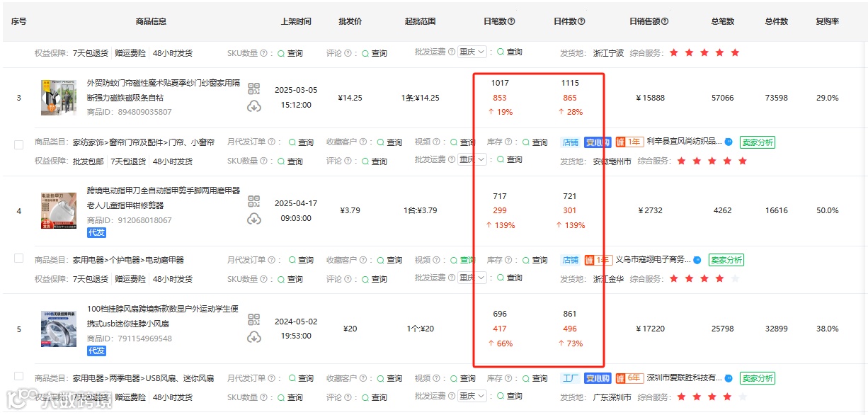Click 诚 6年 badge of 深圳市爱联胜科技

tap(629, 378)
